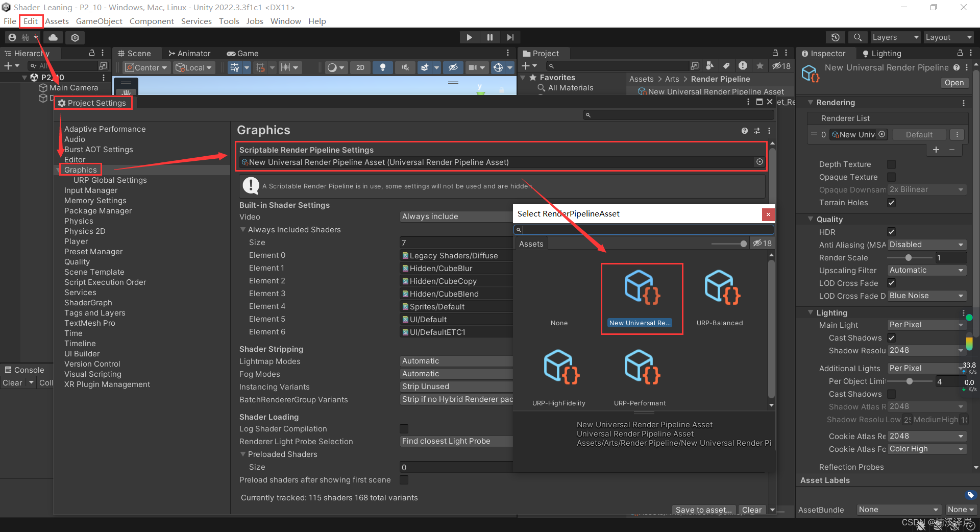
Task: Toggle the 2D view button
Action: [x=360, y=67]
